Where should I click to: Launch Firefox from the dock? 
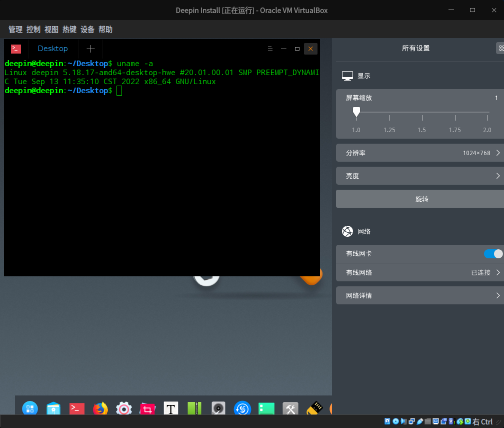coord(100,408)
